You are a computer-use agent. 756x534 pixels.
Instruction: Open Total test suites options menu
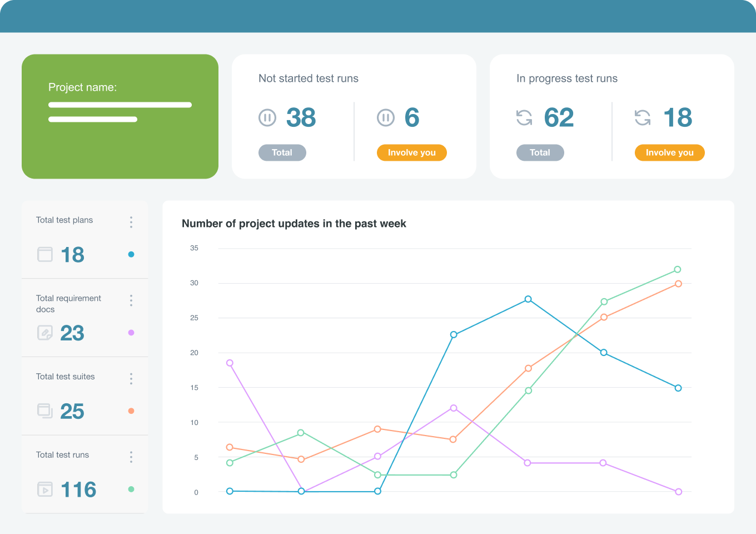[131, 379]
